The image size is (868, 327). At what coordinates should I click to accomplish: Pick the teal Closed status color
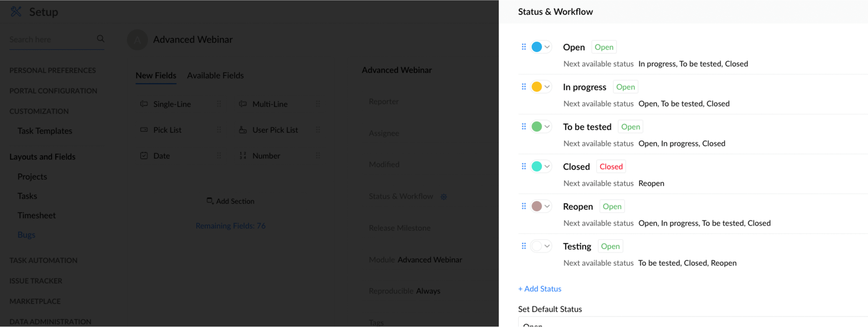click(x=537, y=166)
